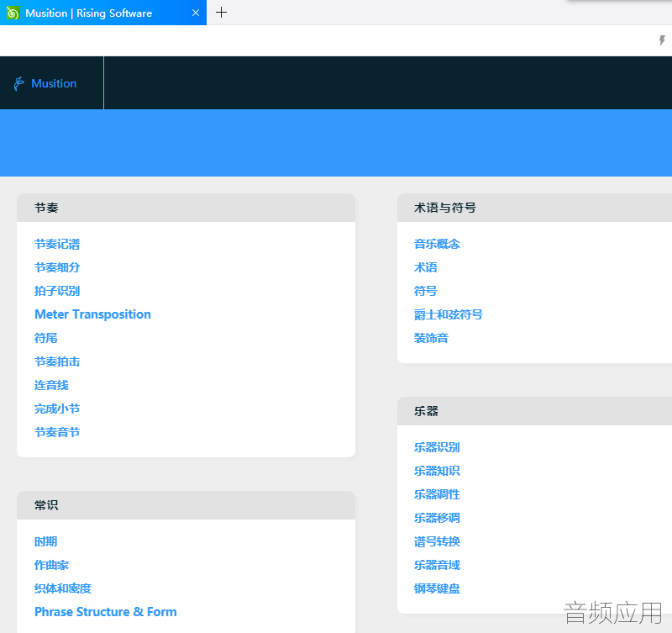
Task: Open the 符号 topic
Action: [426, 291]
